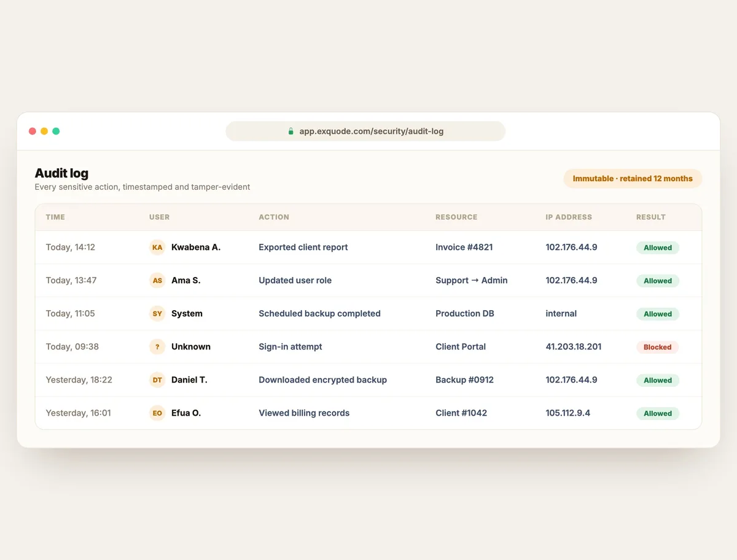737x560 pixels.
Task: Click the Today, 13:47 timestamp
Action: click(x=71, y=281)
